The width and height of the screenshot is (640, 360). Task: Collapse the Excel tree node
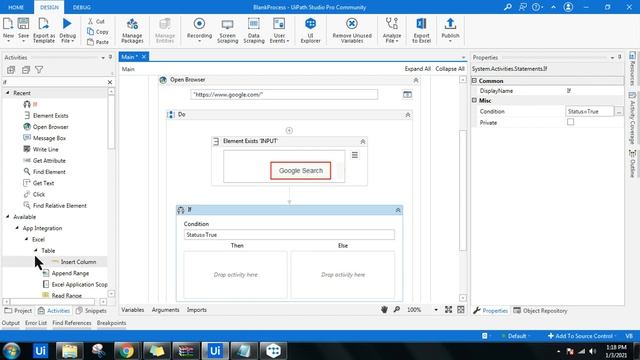27,239
